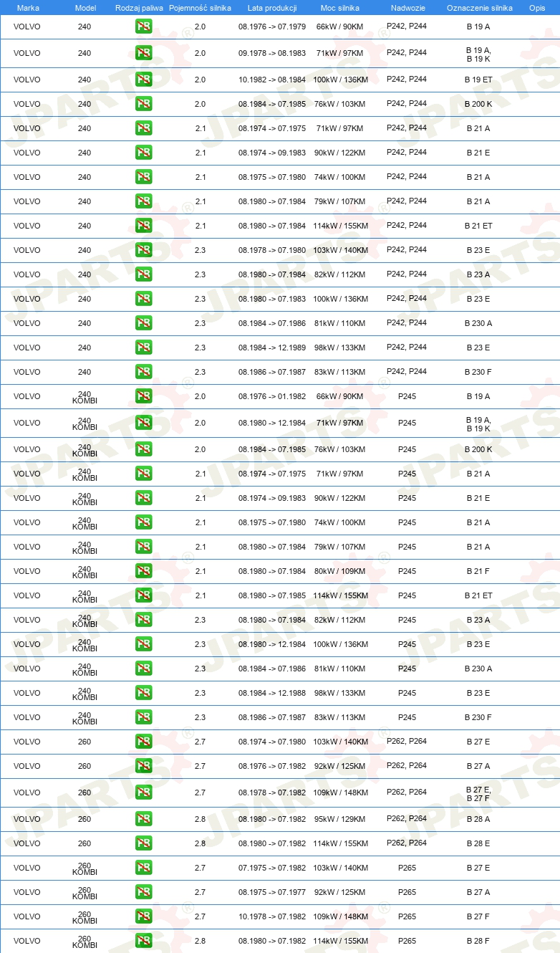Click fuel icon in row 08.1978 -> 07.1980

[x=144, y=250]
